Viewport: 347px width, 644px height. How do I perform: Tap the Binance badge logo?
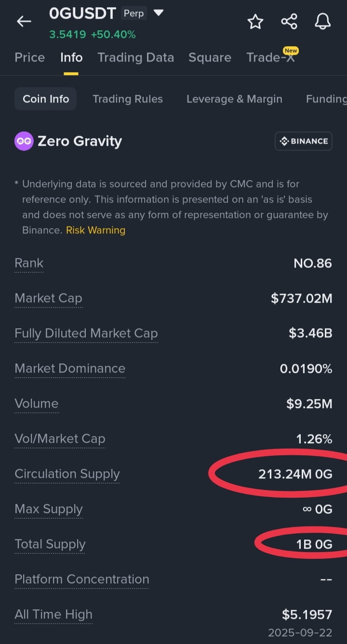pyautogui.click(x=304, y=141)
